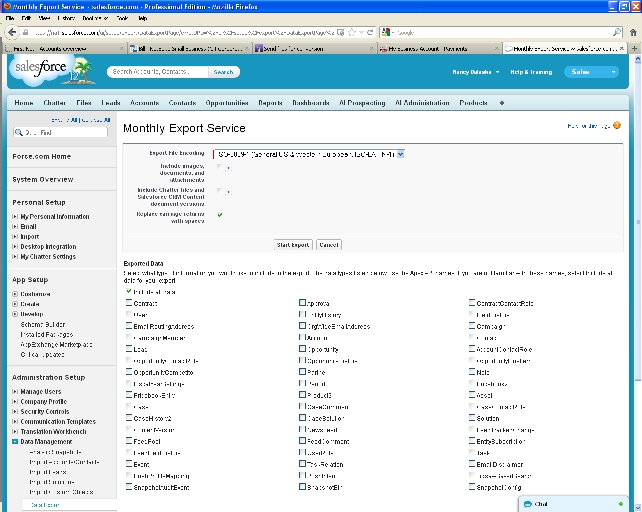Expand the Email section in sidebar
Image resolution: width=642 pixels, height=512 pixels.
15,227
